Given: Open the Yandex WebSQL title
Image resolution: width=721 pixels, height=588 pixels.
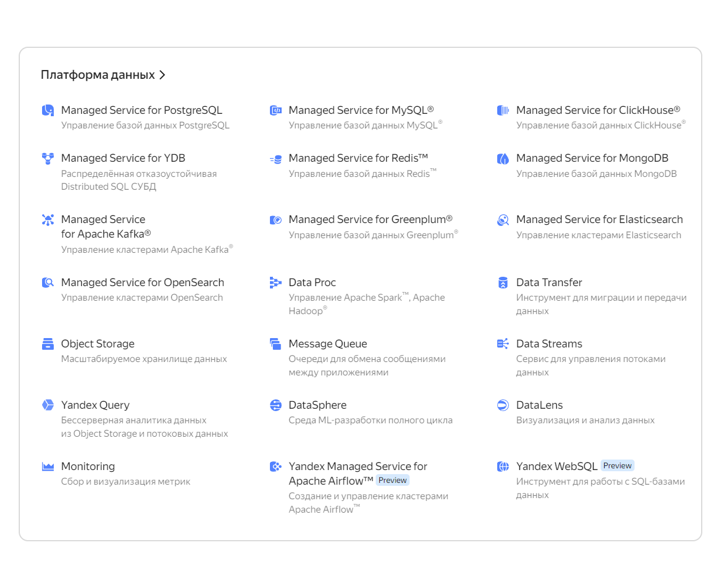Looking at the screenshot, I should coord(556,466).
